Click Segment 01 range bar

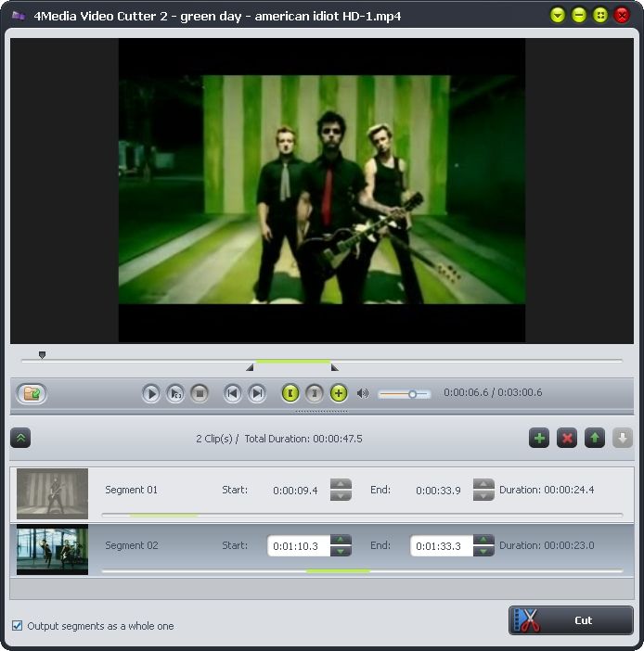(x=362, y=515)
